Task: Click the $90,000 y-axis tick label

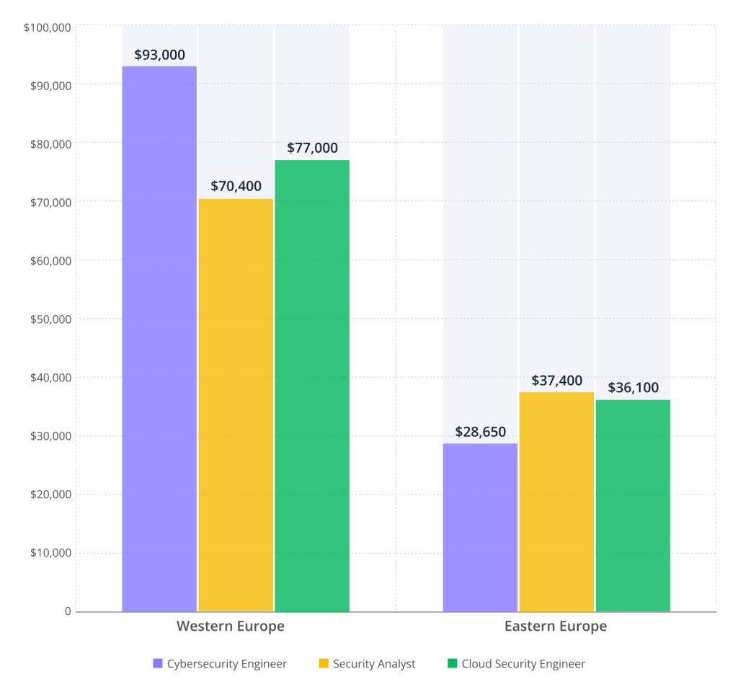Action: (x=51, y=86)
